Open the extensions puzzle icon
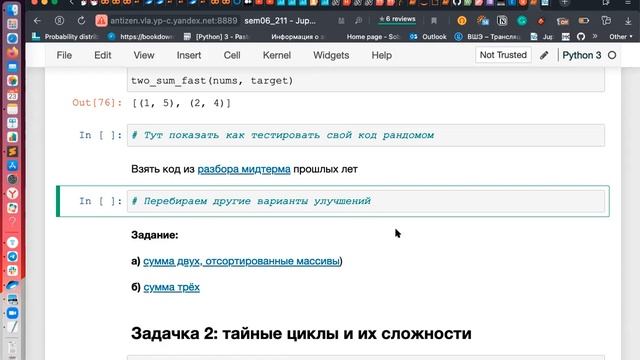Viewport: 640px width, 360px height. [x=607, y=21]
